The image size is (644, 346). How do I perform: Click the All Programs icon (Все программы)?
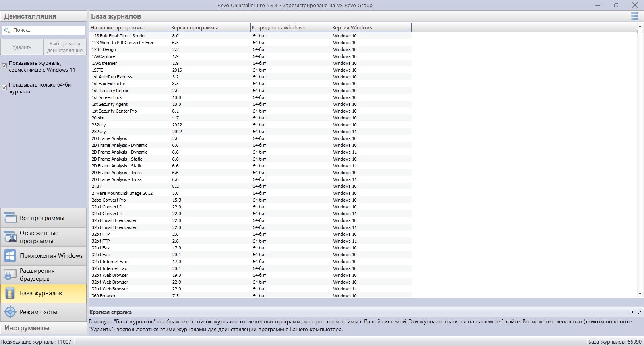(10, 218)
